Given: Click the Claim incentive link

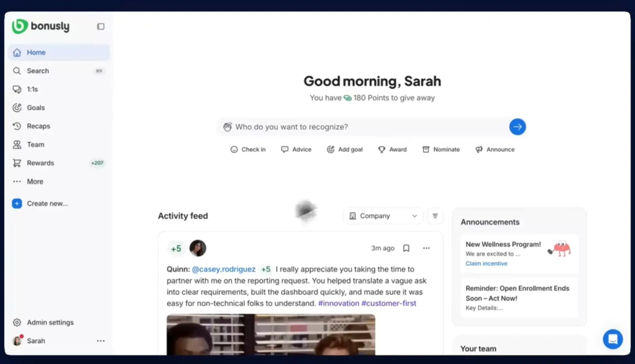Looking at the screenshot, I should 486,263.
